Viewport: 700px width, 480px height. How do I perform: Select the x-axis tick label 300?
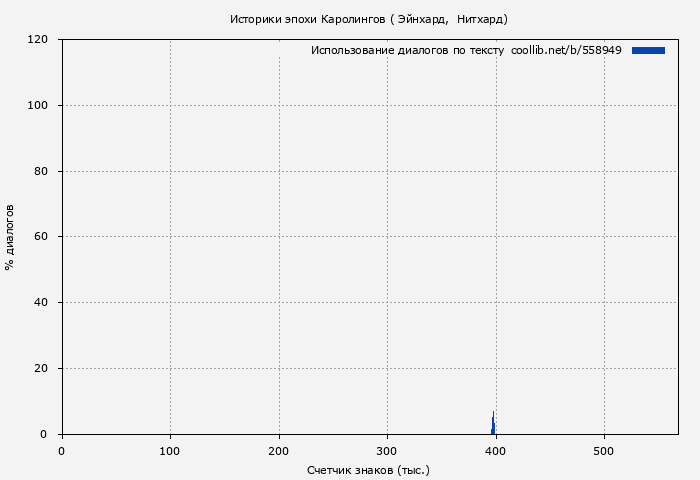click(x=387, y=451)
